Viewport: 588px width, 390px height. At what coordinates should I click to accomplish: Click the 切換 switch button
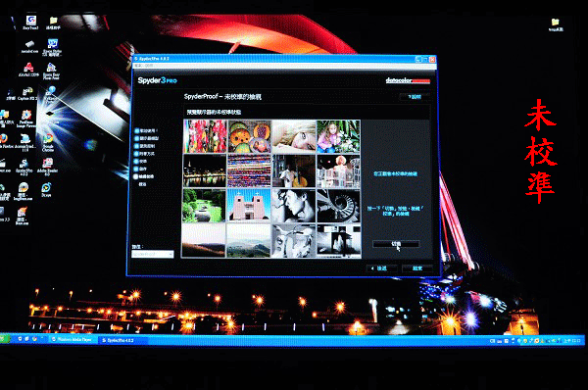pyautogui.click(x=396, y=244)
